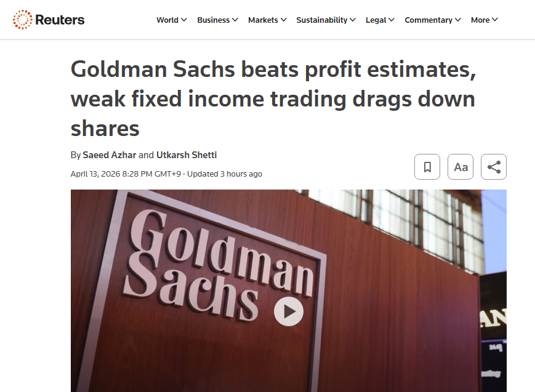This screenshot has height=392, width=535.
Task: Click the article headline text
Action: tap(273, 98)
